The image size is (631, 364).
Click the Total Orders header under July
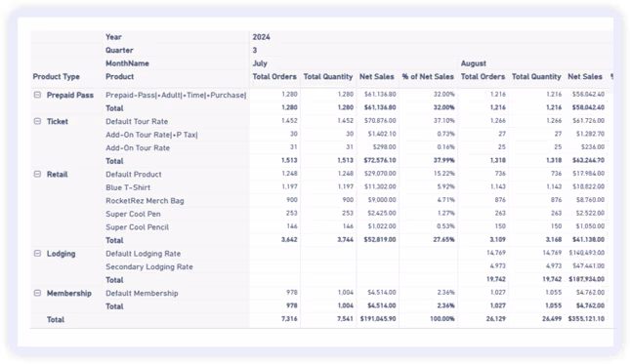[274, 76]
